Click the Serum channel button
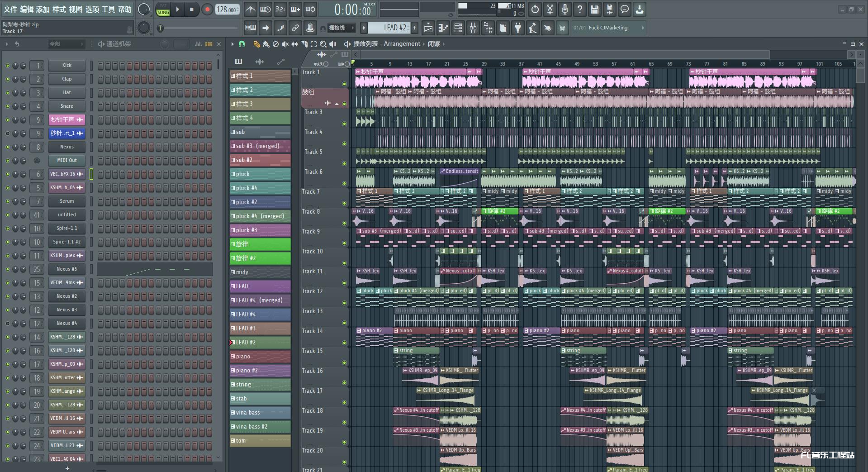Image resolution: width=868 pixels, height=472 pixels. pos(66,201)
